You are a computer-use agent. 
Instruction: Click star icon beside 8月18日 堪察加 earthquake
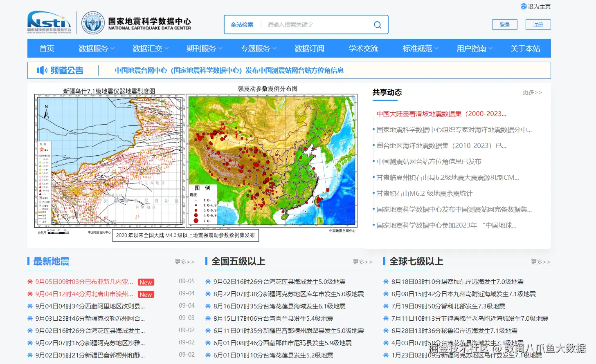click(x=386, y=281)
